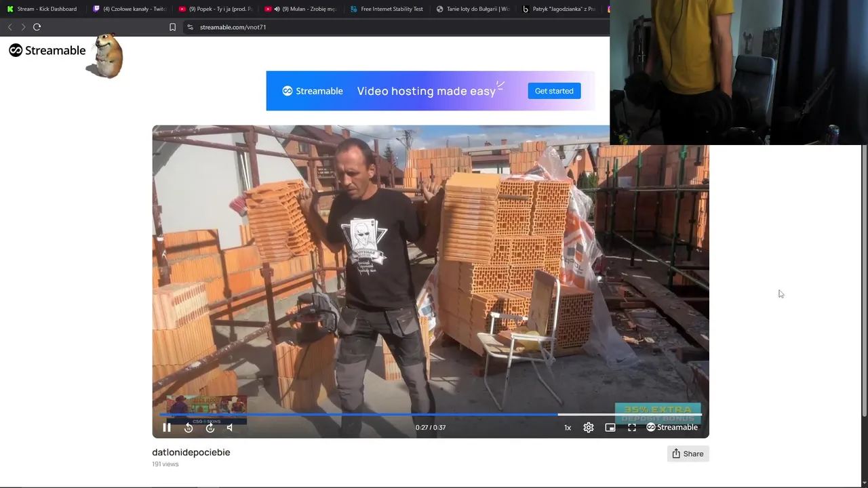Enter fullscreen video mode
This screenshot has width=868, height=488.
point(632,428)
